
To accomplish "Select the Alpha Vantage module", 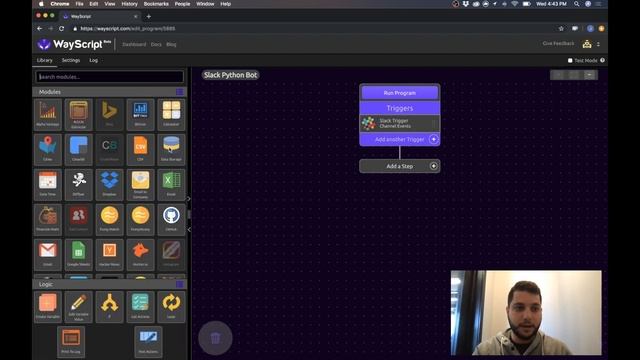I will coord(48,114).
